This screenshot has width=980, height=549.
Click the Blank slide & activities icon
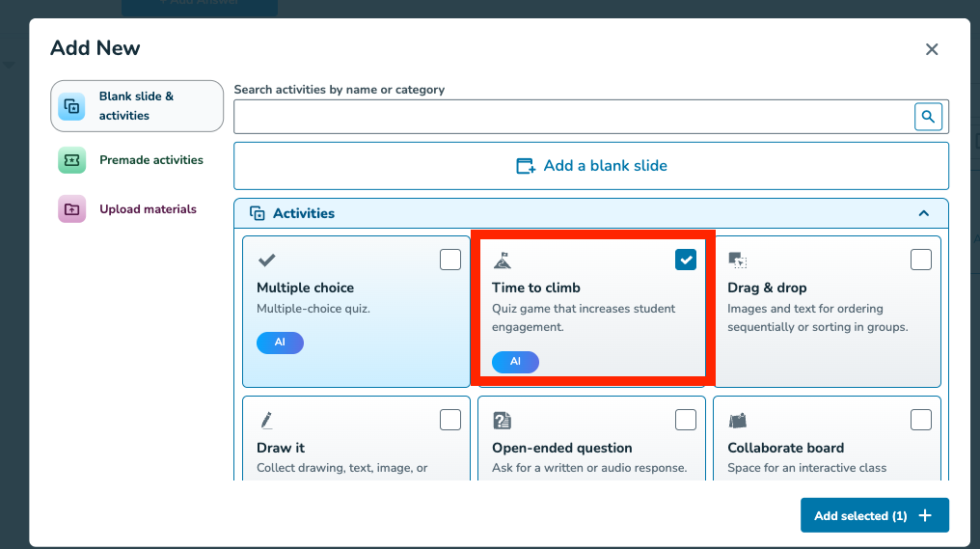[x=72, y=106]
